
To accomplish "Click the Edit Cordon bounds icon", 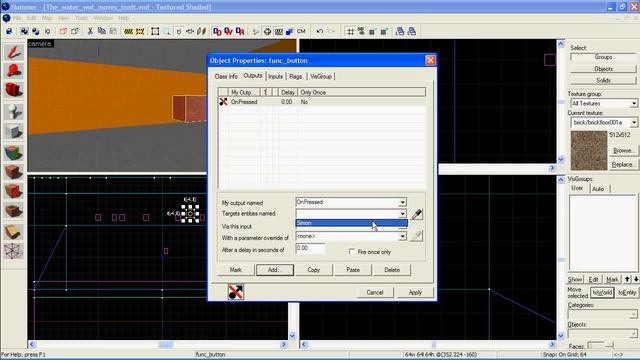I will point(140,31).
